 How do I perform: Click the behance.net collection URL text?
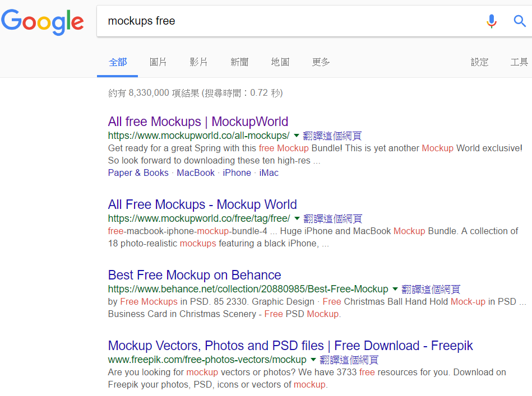[x=248, y=289]
